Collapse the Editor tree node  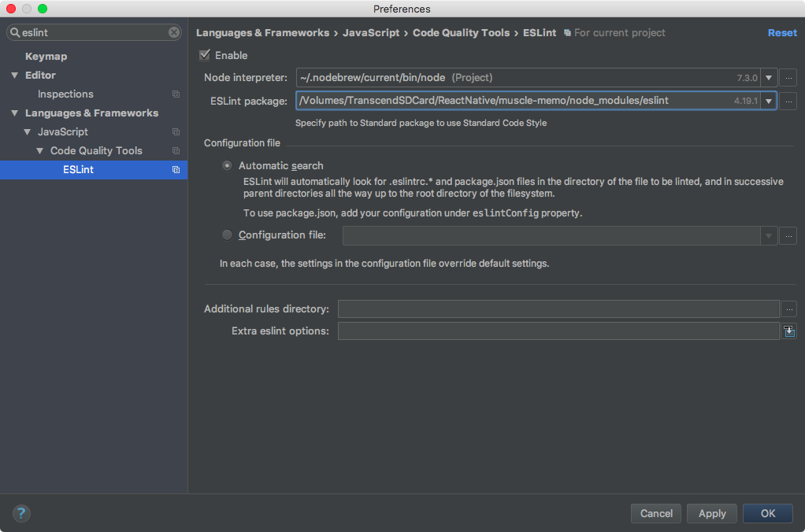click(x=14, y=76)
